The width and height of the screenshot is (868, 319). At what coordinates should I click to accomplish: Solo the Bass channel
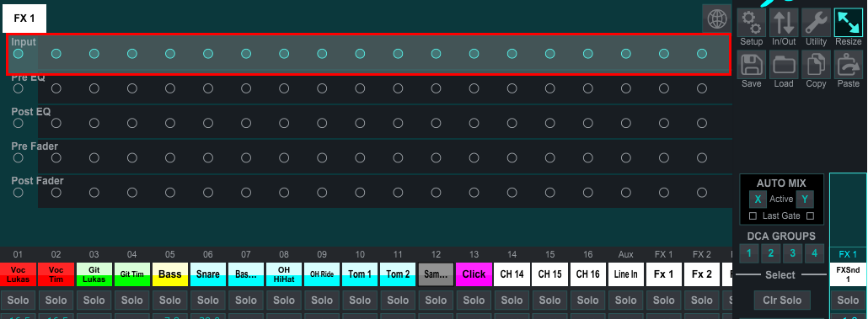pyautogui.click(x=170, y=300)
